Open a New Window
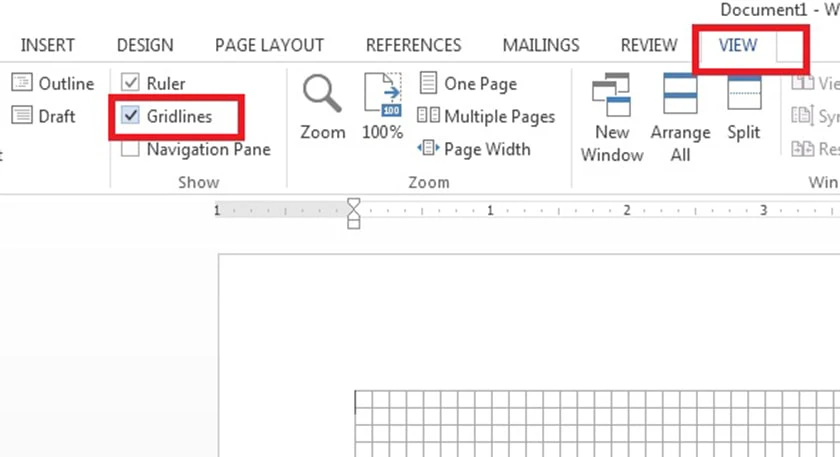The height and width of the screenshot is (457, 840). (612, 118)
